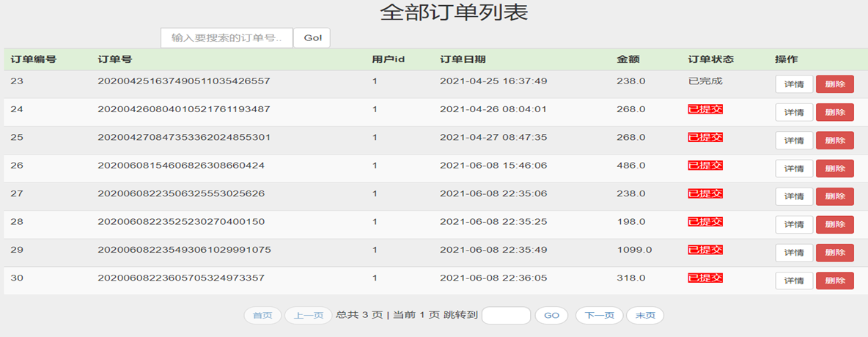868x337 pixels.
Task: Delete order 30 with 删除 button
Action: (835, 281)
